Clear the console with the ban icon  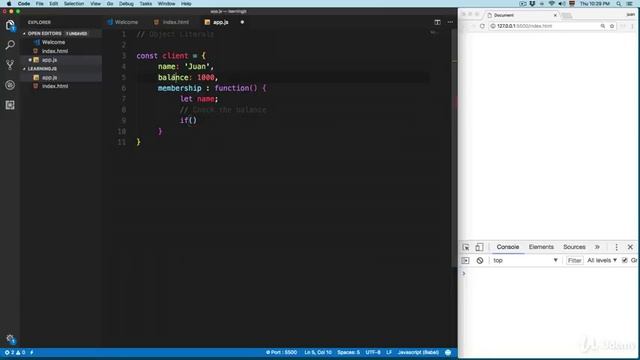480,260
